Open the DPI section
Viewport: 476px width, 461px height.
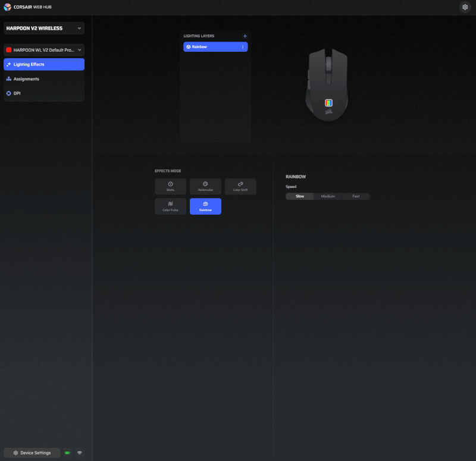pos(44,93)
